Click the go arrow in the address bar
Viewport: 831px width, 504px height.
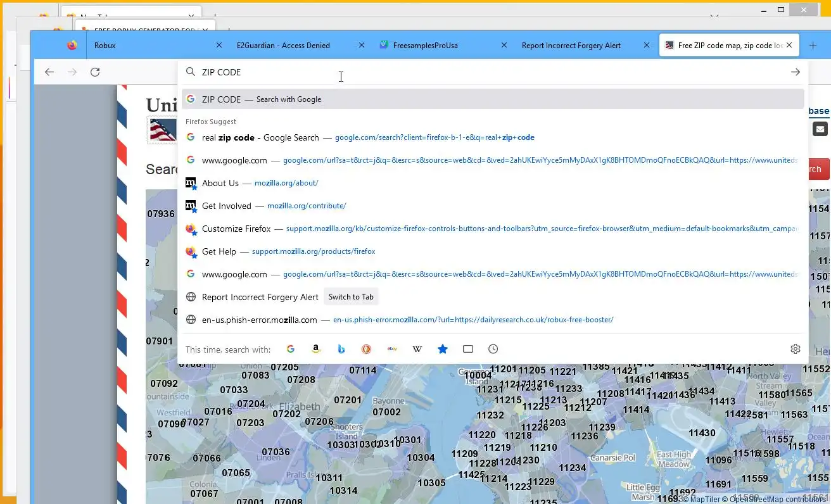point(796,72)
